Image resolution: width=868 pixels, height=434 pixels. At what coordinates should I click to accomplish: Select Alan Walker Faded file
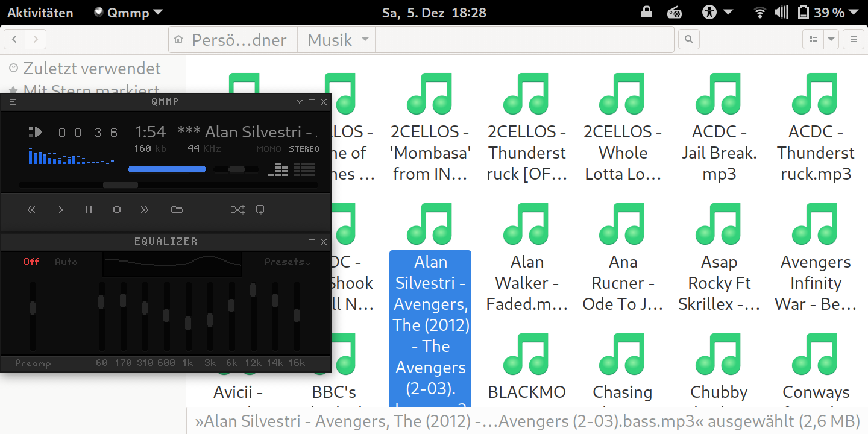tap(527, 259)
